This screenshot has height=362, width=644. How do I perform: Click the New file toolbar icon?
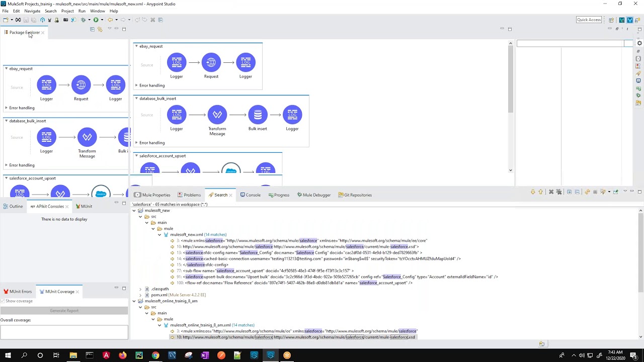(x=6, y=20)
